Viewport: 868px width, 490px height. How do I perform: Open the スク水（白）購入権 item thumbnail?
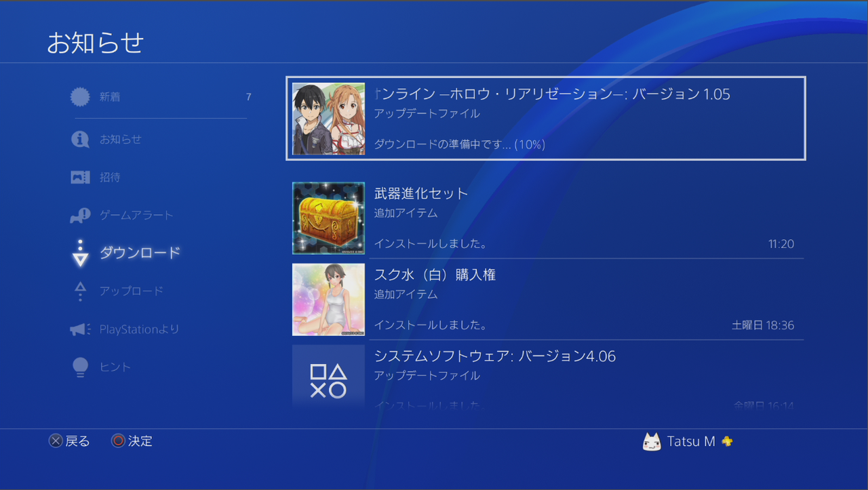tap(328, 300)
